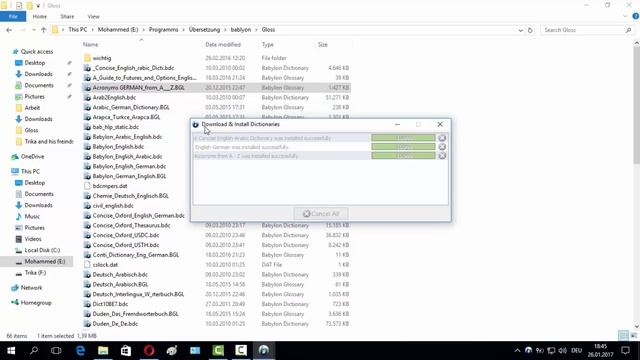
Task: Open the quick access toolbar dropdown
Action: [38, 6]
